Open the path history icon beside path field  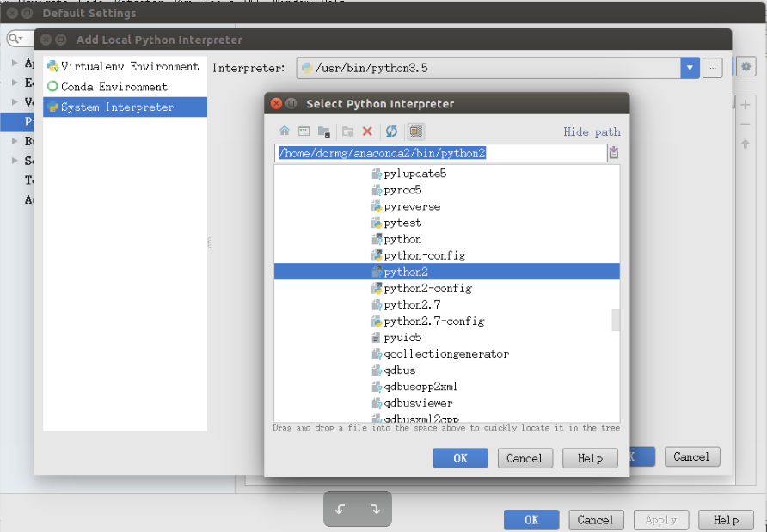[614, 153]
